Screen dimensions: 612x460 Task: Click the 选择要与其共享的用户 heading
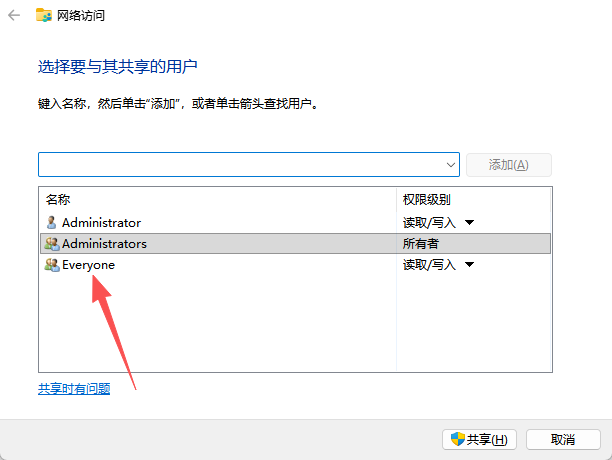[117, 67]
